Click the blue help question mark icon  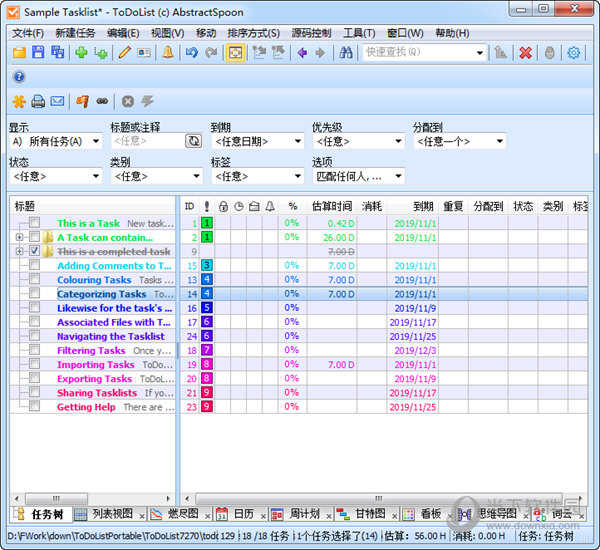[19, 77]
